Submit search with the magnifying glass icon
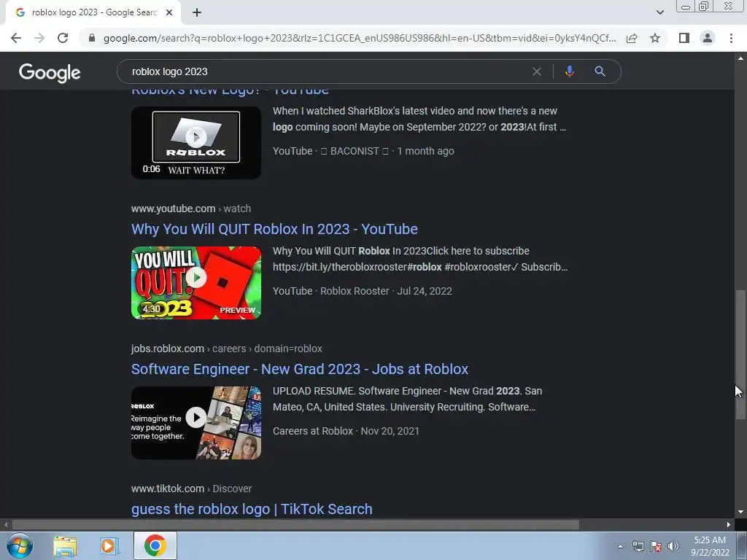This screenshot has height=560, width=747. coord(600,71)
